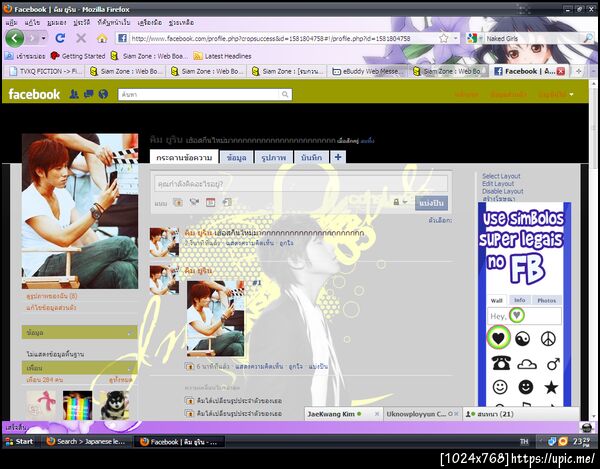Viewport: 600px width, 469px height.
Task: Select the telephone symbol in the ad
Action: (x=501, y=363)
